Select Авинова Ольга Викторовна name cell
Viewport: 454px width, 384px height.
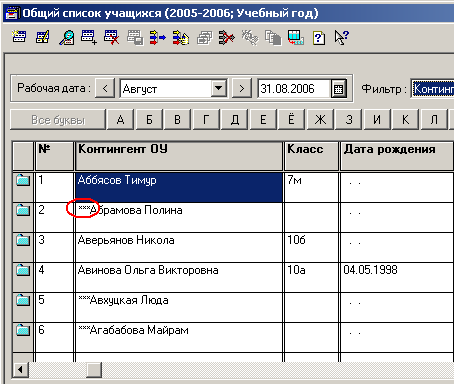point(179,277)
